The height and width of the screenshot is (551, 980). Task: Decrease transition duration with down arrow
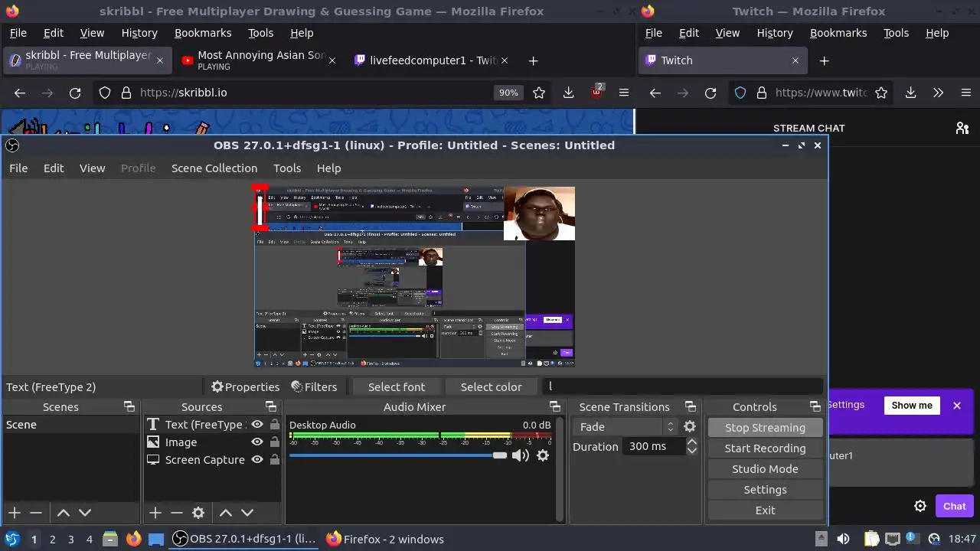692,451
